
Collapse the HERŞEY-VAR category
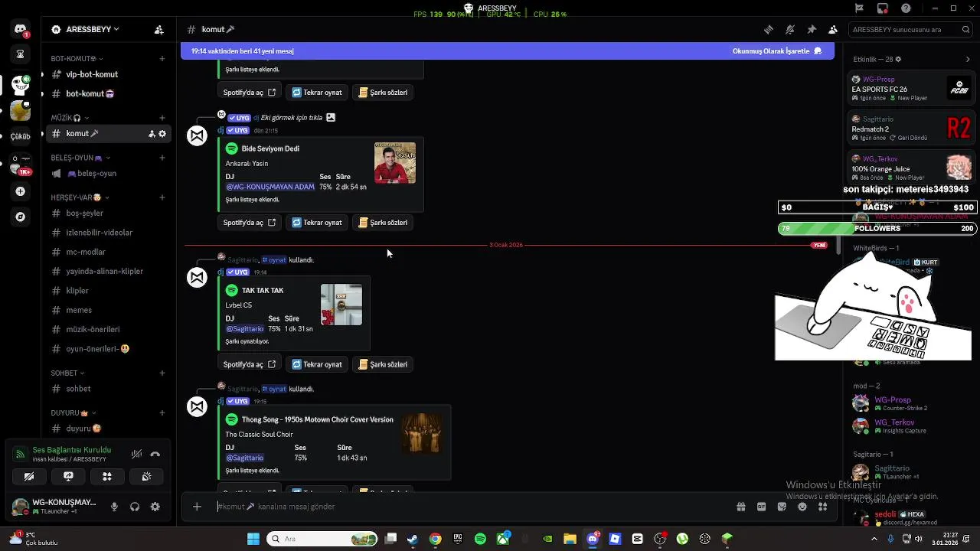[x=80, y=197]
